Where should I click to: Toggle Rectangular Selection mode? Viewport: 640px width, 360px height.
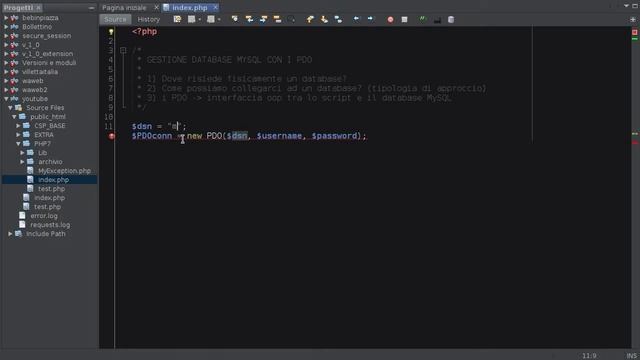[291, 19]
